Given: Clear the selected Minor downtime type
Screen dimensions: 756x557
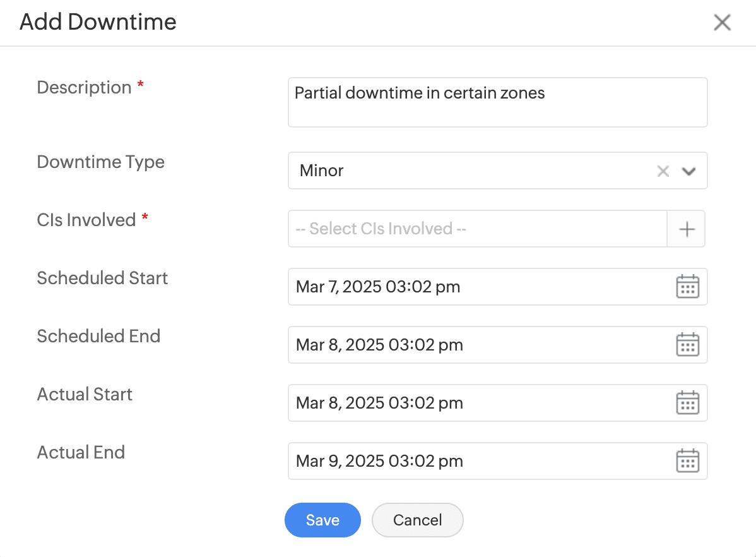Looking at the screenshot, I should point(663,171).
